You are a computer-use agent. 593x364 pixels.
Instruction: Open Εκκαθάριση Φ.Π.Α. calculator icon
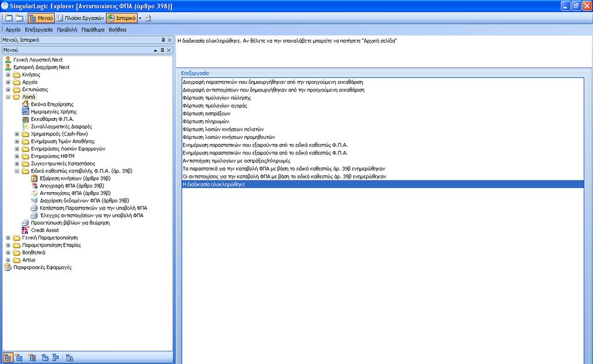(x=25, y=119)
